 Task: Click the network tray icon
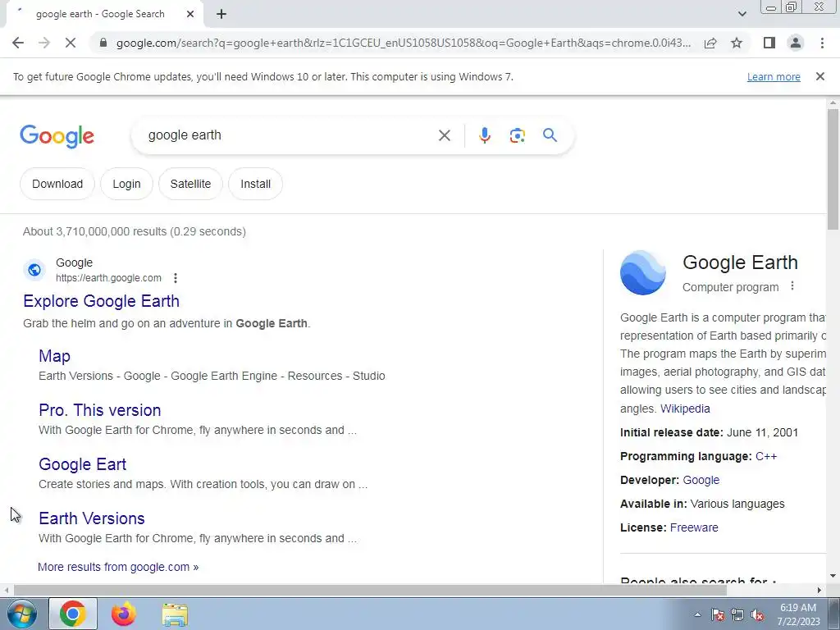[737, 614]
